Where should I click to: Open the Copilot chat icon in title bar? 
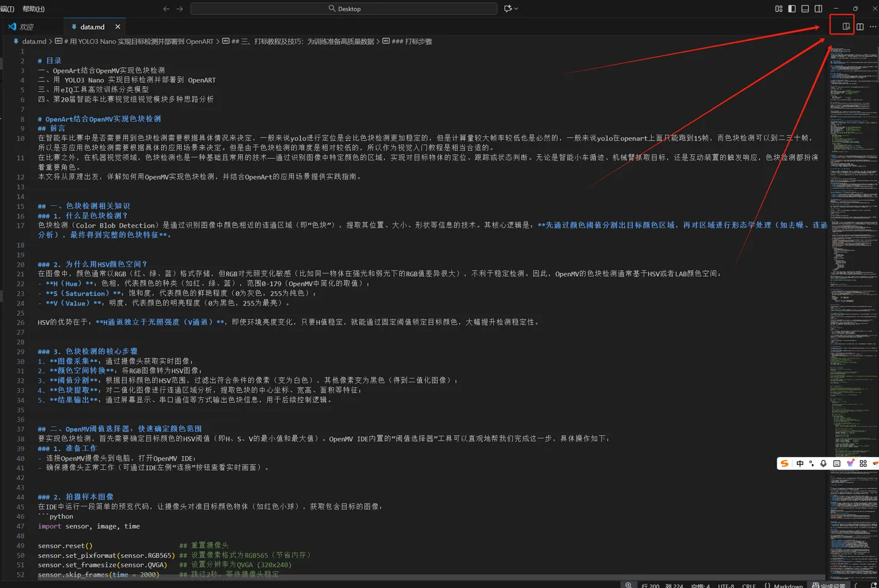click(507, 9)
